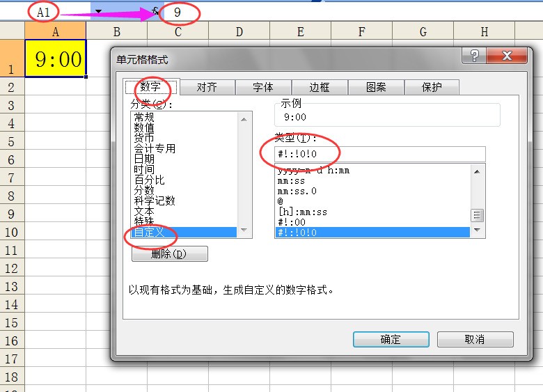Select 日期 category
543x392 pixels.
[184, 159]
